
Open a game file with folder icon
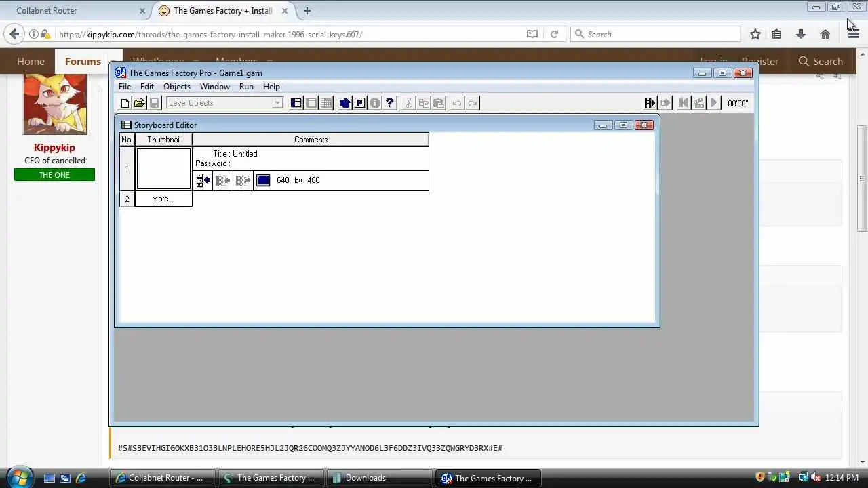tap(140, 103)
